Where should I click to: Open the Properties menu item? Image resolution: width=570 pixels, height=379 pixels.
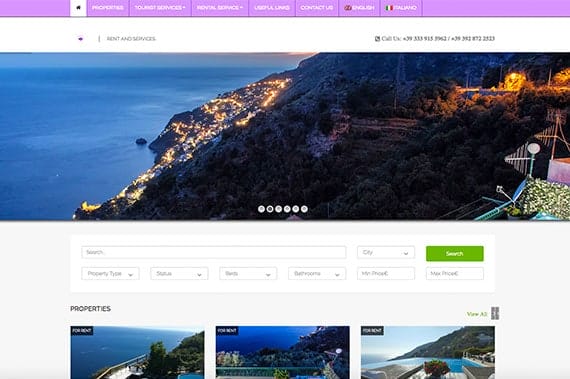[108, 8]
